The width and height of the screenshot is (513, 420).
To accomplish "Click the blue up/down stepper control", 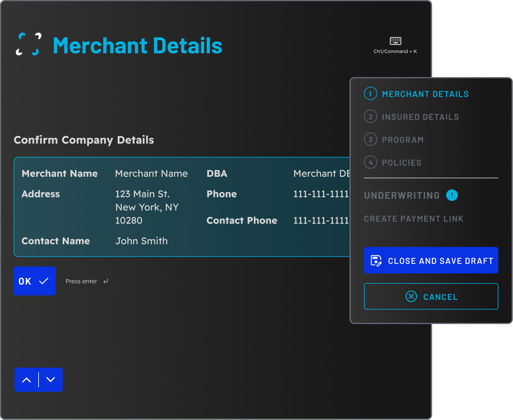I will 38,379.
